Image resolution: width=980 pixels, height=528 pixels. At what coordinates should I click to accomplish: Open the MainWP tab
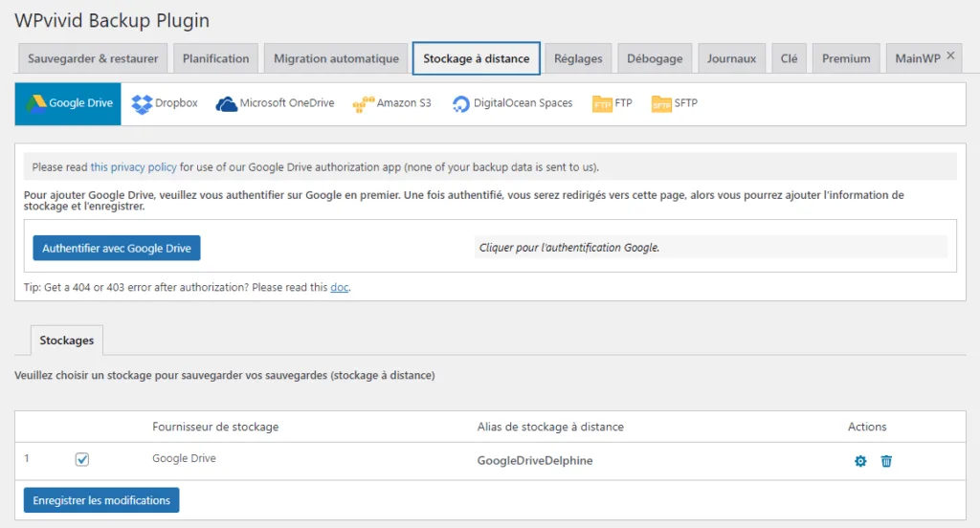(917, 58)
